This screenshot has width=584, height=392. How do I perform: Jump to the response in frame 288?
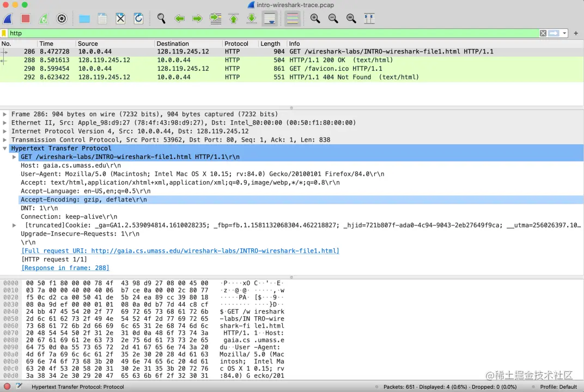pyautogui.click(x=65, y=267)
